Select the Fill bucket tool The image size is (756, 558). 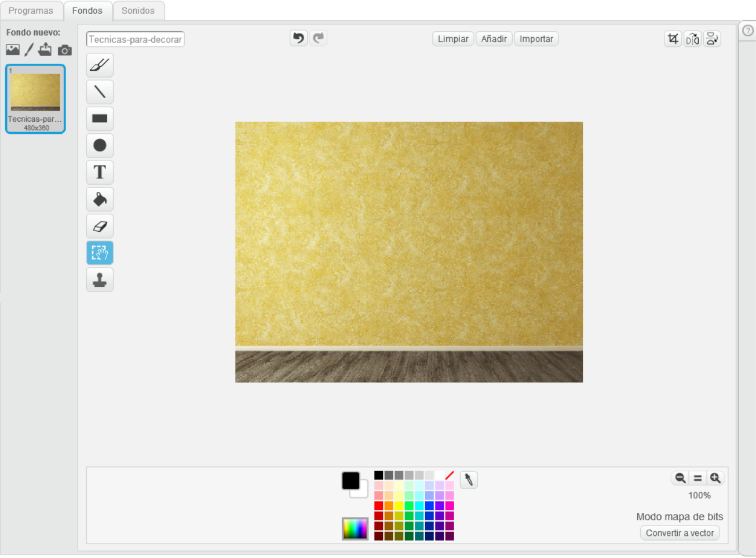click(x=100, y=199)
